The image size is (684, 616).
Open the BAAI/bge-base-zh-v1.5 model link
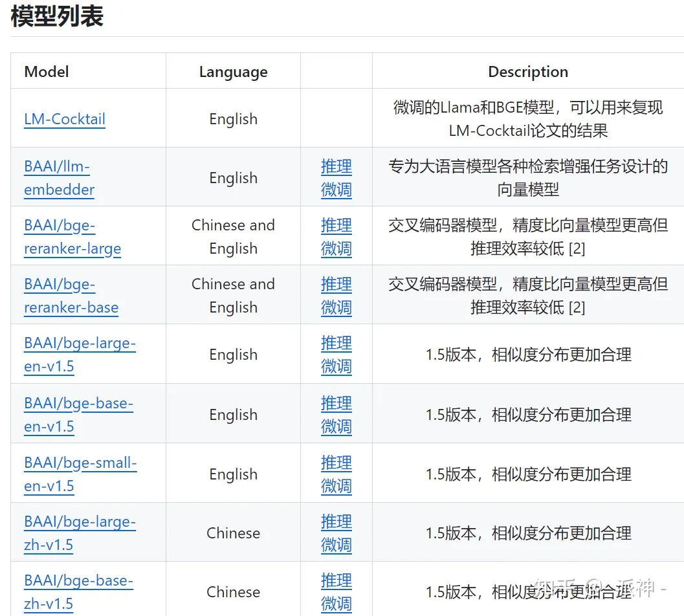pyautogui.click(x=78, y=592)
